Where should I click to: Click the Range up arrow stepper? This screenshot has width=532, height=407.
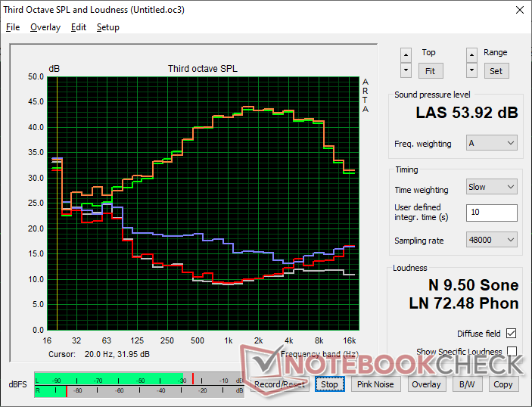tap(472, 54)
